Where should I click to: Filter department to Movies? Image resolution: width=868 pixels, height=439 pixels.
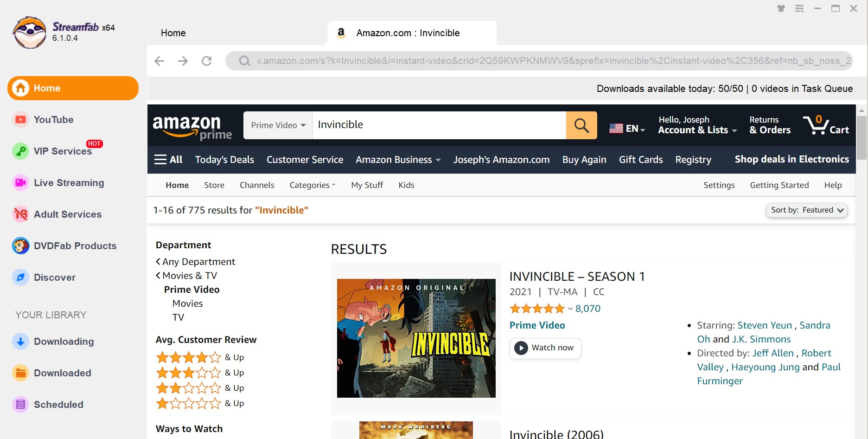click(188, 303)
